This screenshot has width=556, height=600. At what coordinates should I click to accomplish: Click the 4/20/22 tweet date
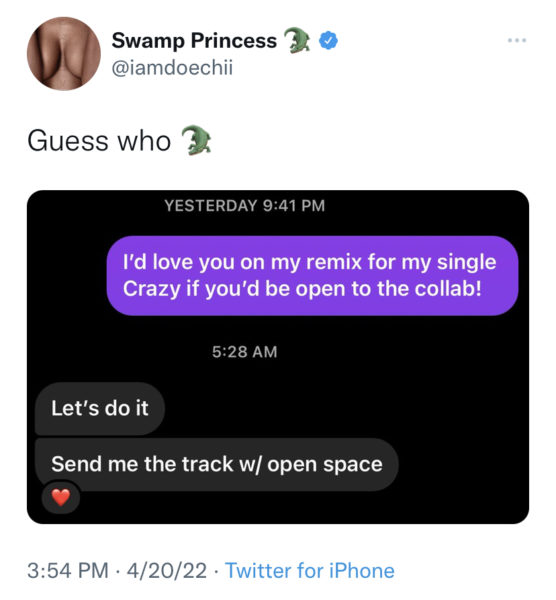167,571
